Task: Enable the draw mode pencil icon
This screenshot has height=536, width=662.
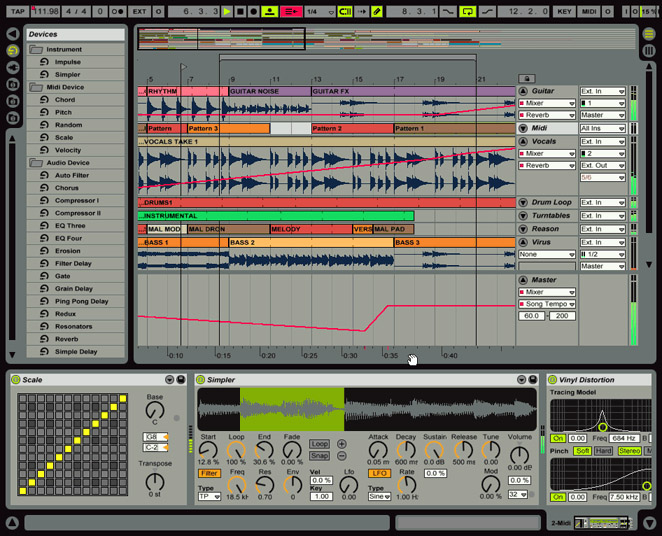Action: click(x=377, y=11)
